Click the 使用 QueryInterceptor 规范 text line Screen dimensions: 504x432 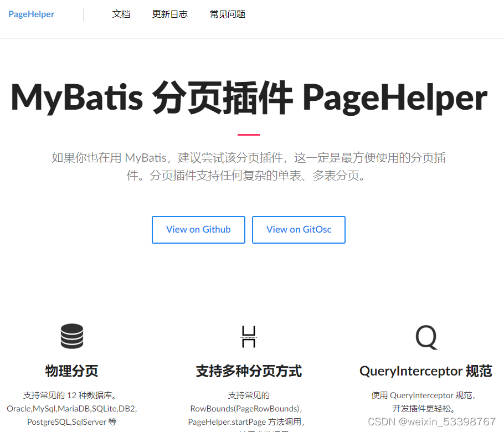[423, 395]
